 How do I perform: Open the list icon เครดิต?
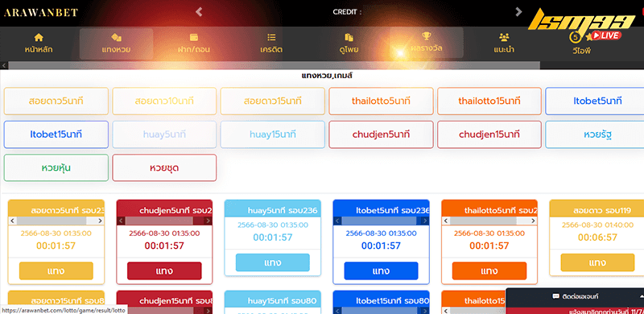tap(271, 43)
